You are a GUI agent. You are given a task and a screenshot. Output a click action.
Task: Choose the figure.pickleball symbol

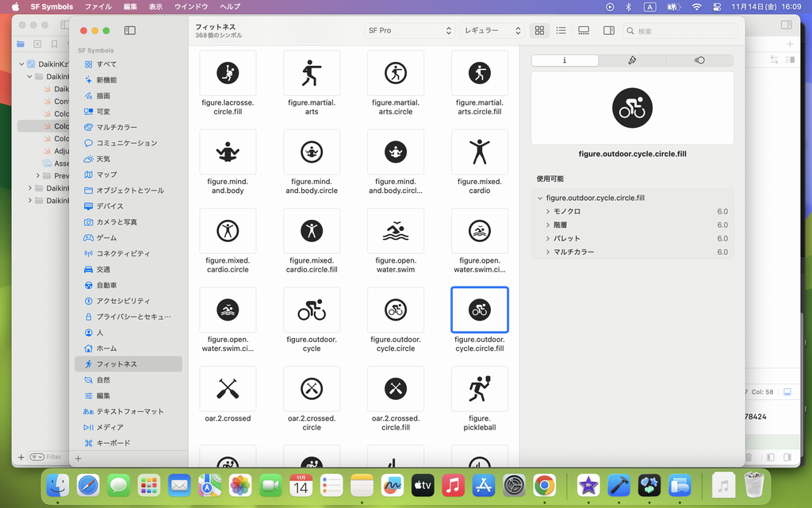click(479, 389)
